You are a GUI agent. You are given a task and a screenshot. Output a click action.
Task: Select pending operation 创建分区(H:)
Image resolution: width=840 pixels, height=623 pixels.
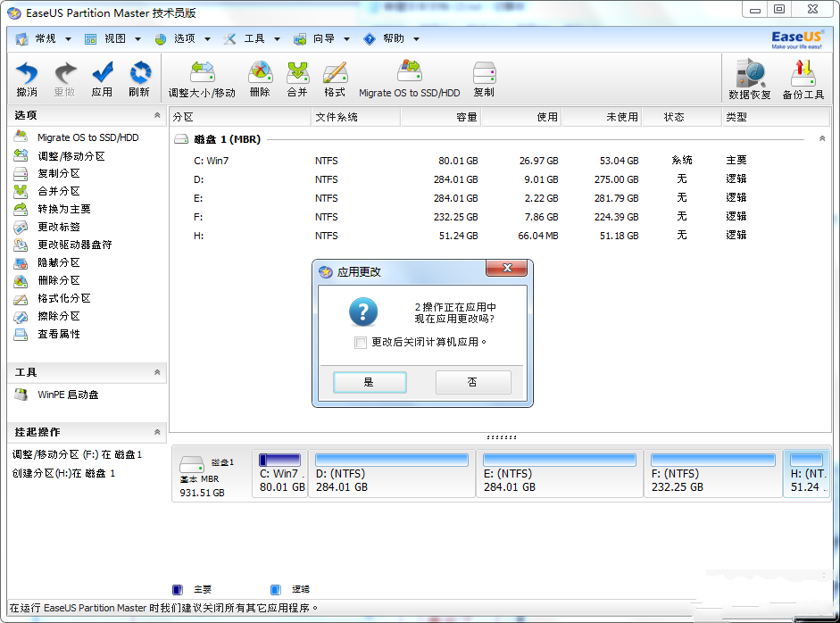[x=63, y=474]
